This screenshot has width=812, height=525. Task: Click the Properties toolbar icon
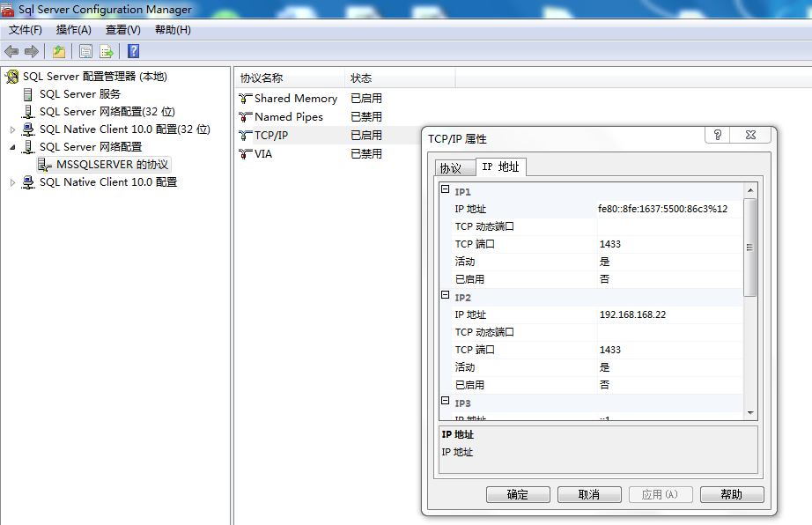point(85,51)
